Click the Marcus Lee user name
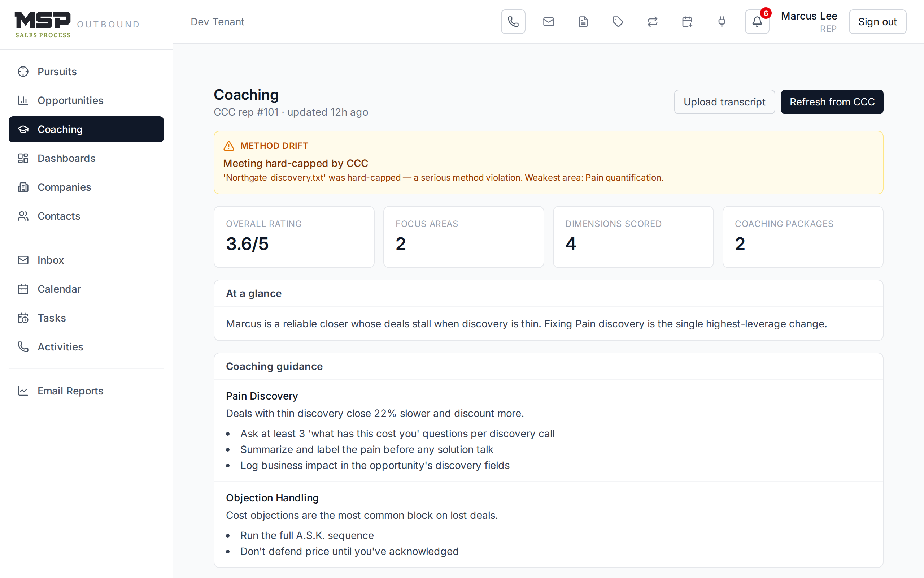 point(809,16)
